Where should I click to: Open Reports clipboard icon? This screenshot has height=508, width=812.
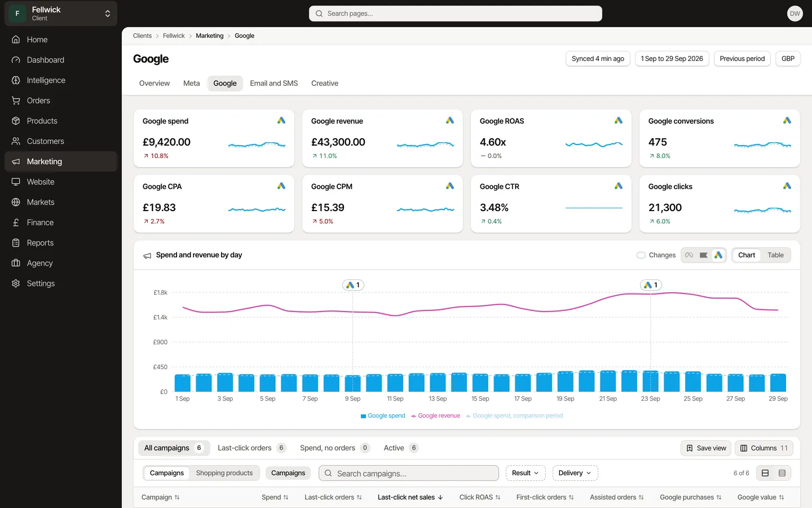(16, 243)
